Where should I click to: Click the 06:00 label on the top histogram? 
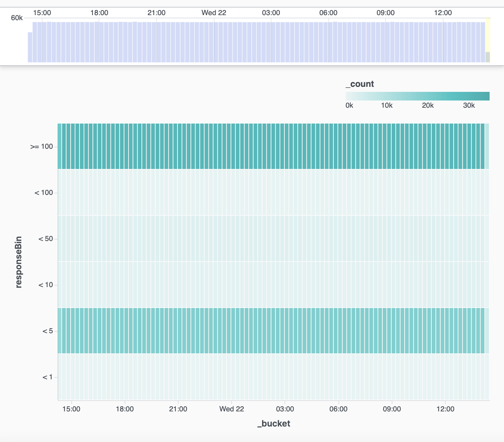tap(328, 13)
